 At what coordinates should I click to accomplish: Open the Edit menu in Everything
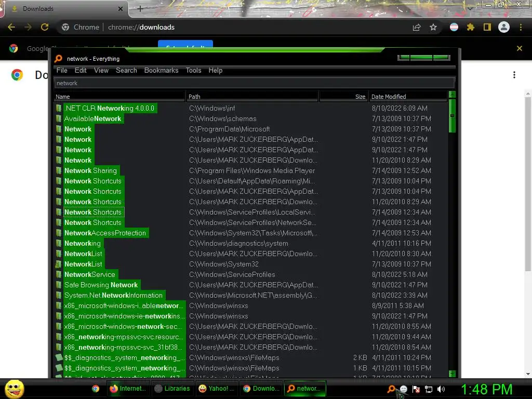tap(81, 70)
